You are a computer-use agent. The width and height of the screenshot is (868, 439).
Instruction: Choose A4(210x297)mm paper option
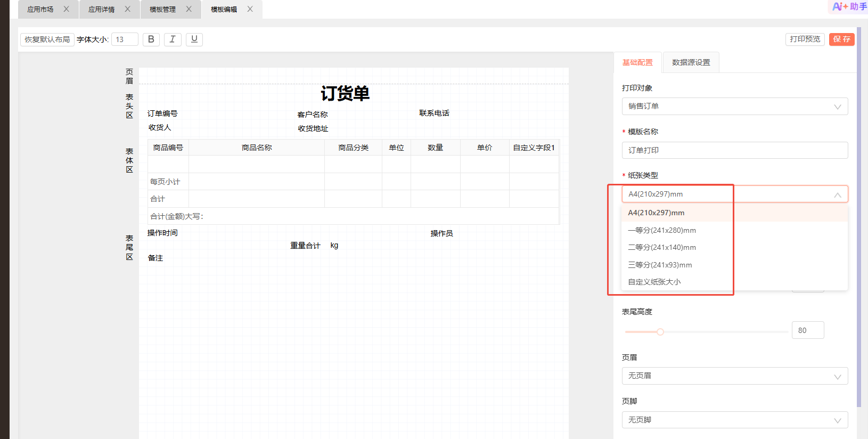(x=734, y=213)
